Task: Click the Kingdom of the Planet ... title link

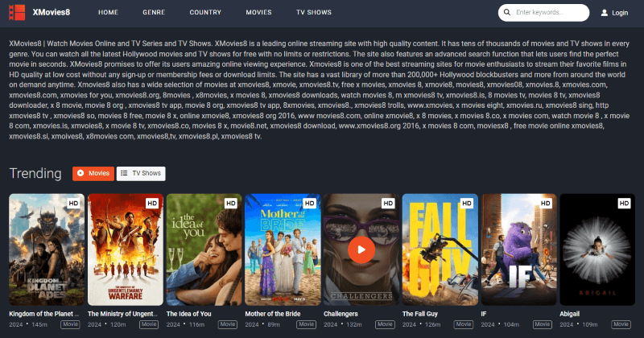Action: pyautogui.click(x=44, y=314)
